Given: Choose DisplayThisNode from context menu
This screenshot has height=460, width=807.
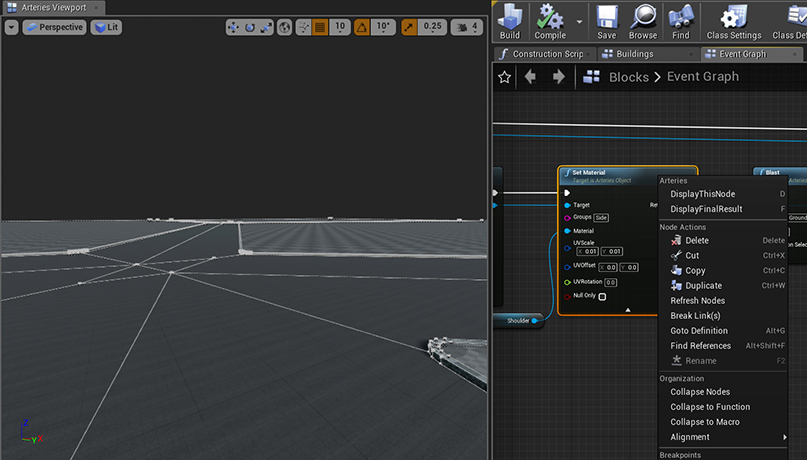Looking at the screenshot, I should pos(723,194).
